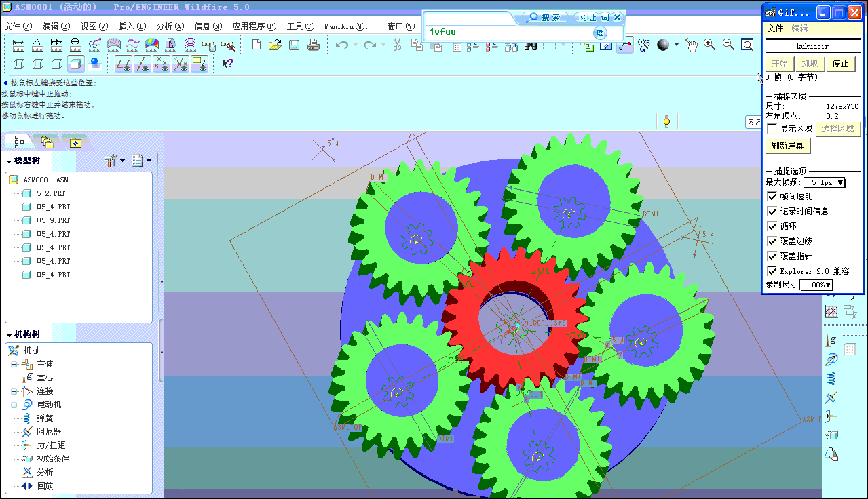Select 5_2.PRT in the model tree
The image size is (868, 499).
coord(51,193)
